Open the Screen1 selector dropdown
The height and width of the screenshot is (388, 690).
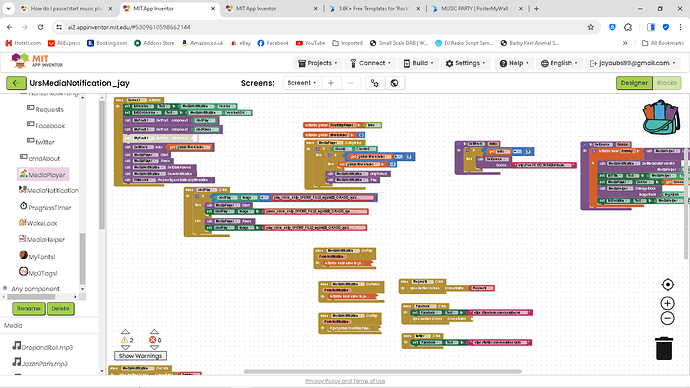click(x=302, y=83)
